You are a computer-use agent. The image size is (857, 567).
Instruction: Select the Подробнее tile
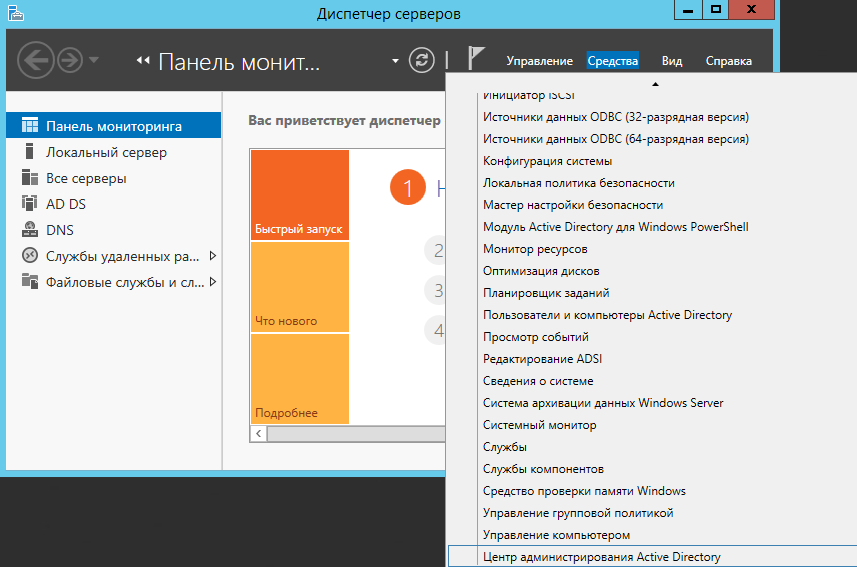point(300,378)
